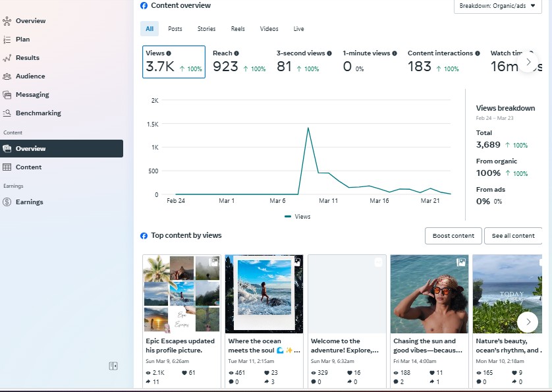Click album icon on ocean post thumbnail
552x392 pixels.
tap(297, 262)
